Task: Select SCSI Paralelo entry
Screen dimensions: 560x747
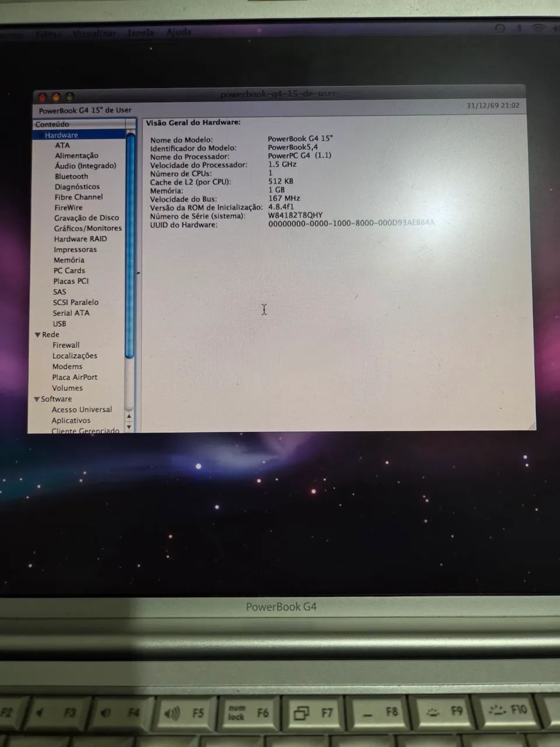Action: [75, 302]
